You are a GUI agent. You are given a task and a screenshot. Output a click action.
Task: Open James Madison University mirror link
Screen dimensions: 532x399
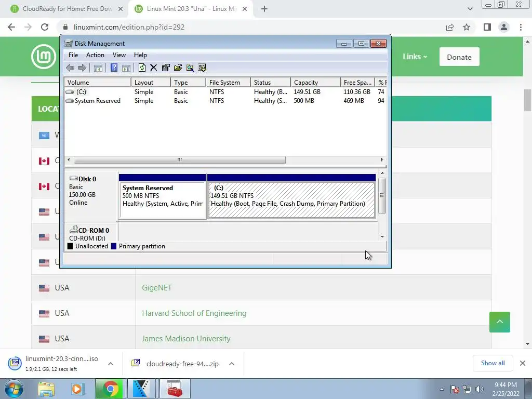(x=186, y=339)
